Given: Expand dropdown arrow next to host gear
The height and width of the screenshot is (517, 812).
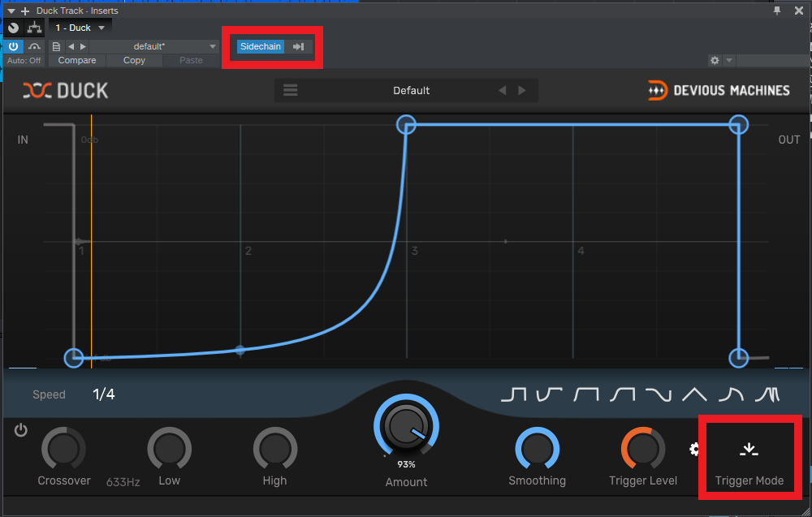Looking at the screenshot, I should 728,61.
